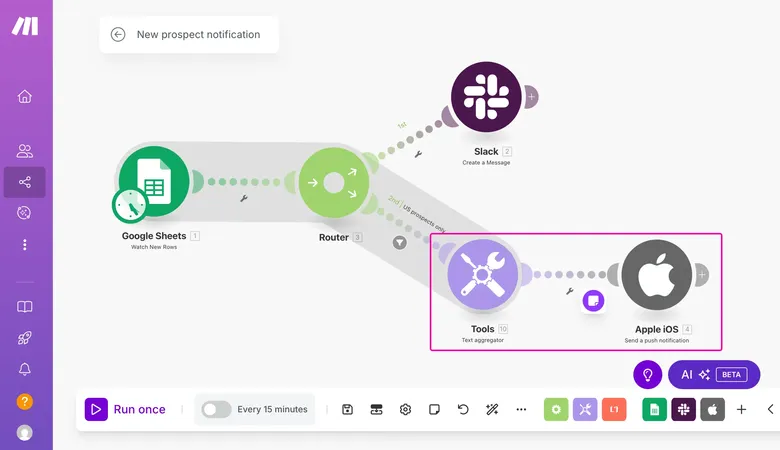This screenshot has width=780, height=450.
Task: Add a module after Apple iOS
Action: tap(702, 274)
